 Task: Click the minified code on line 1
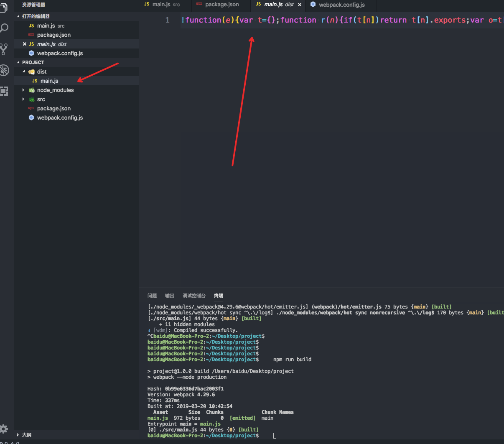[x=342, y=20]
